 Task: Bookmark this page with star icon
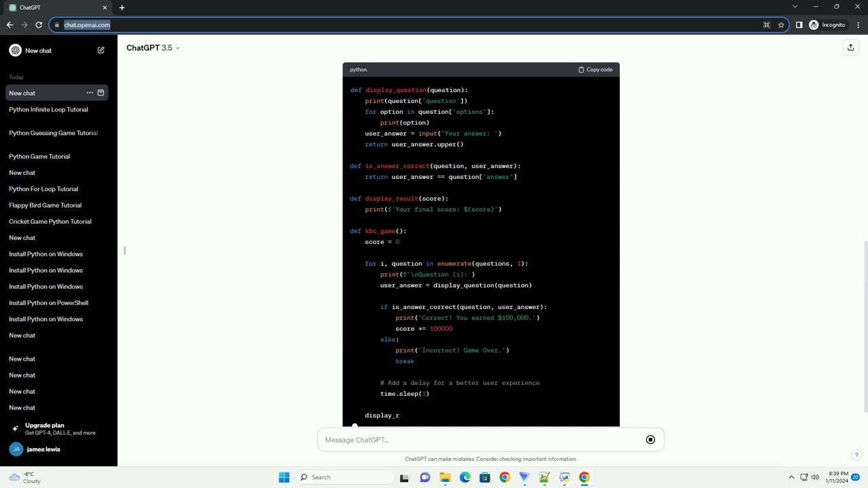click(x=781, y=25)
